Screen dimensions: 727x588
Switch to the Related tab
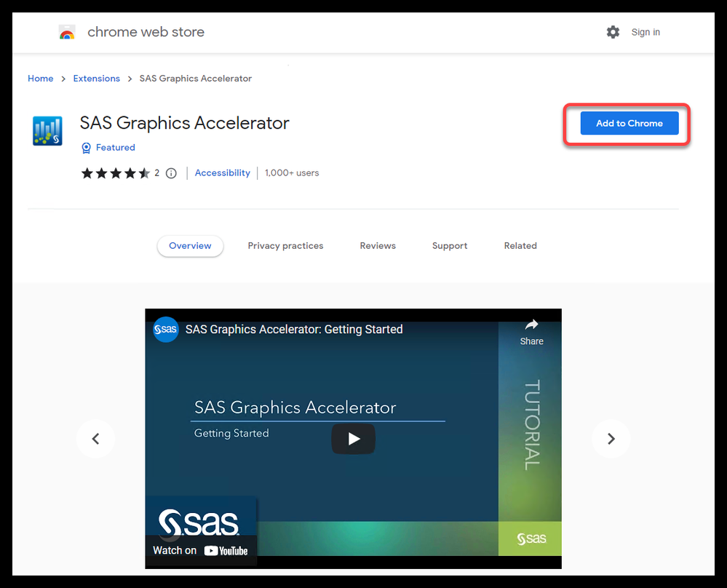pyautogui.click(x=520, y=246)
